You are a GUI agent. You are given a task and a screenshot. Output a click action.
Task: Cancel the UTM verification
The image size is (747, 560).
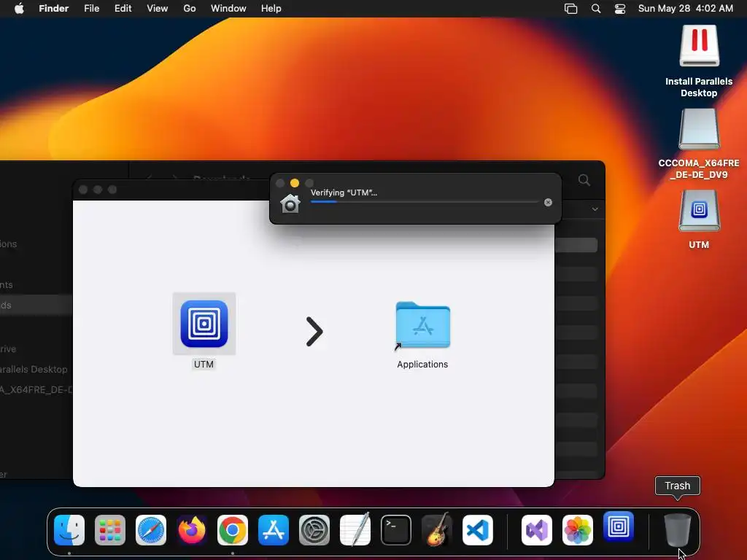[548, 203]
